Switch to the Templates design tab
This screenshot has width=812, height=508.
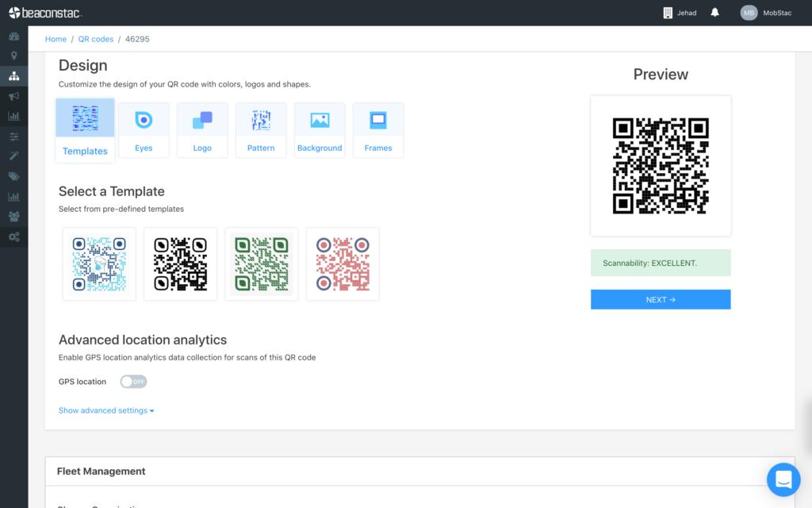point(85,130)
